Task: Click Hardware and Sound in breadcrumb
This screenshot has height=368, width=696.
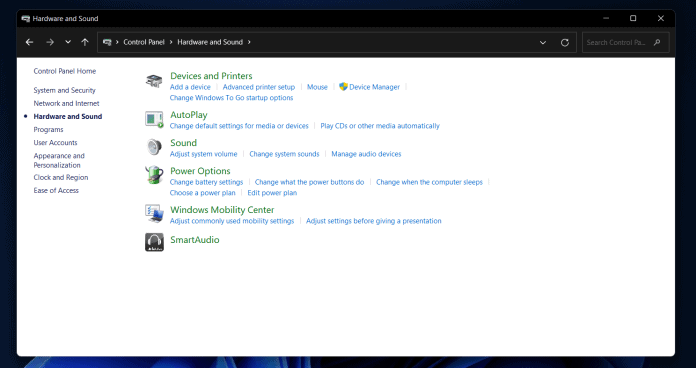Action: 210,42
